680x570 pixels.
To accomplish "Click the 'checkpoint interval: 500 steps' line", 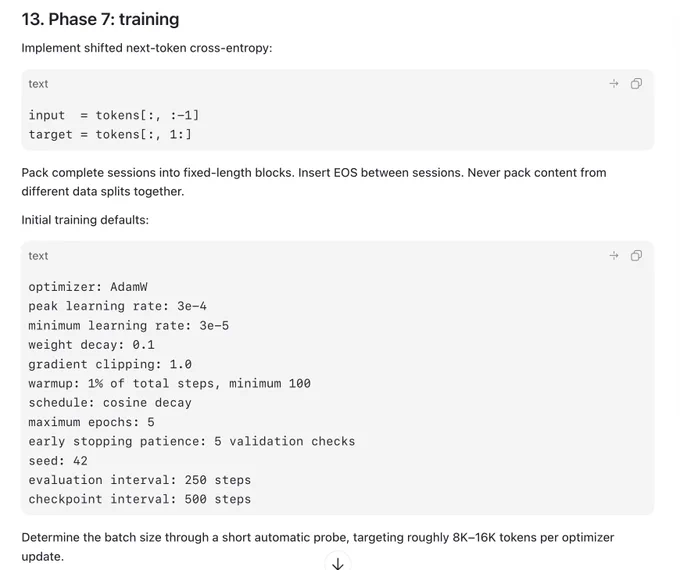I will [140, 499].
